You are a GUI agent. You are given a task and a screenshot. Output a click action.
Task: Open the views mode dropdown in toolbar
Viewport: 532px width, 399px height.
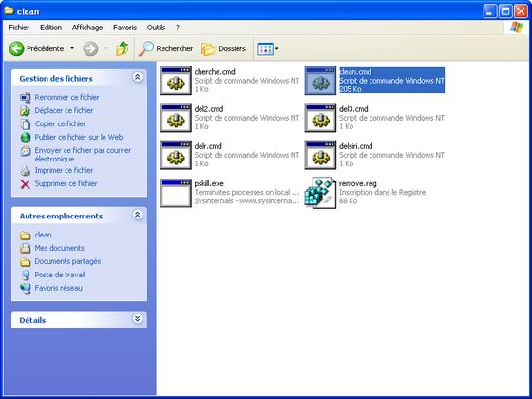(x=268, y=48)
